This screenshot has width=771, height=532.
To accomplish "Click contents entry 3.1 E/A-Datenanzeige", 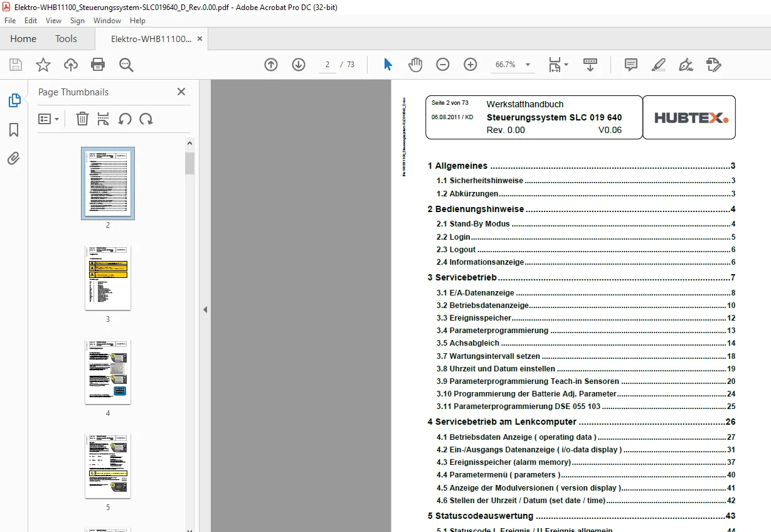I will pyautogui.click(x=585, y=293).
